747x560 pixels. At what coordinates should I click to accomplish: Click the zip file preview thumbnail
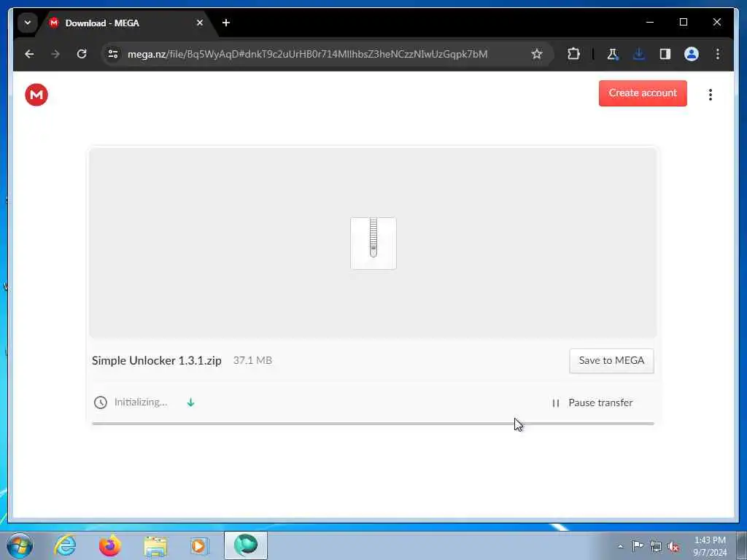point(373,244)
